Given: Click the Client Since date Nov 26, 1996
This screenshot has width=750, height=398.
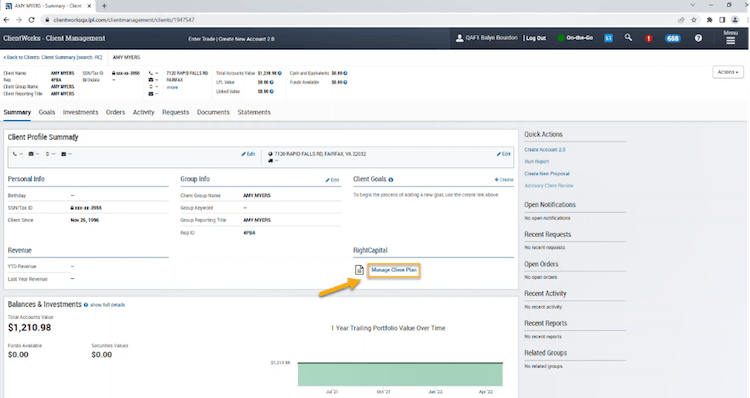Looking at the screenshot, I should pyautogui.click(x=85, y=220).
